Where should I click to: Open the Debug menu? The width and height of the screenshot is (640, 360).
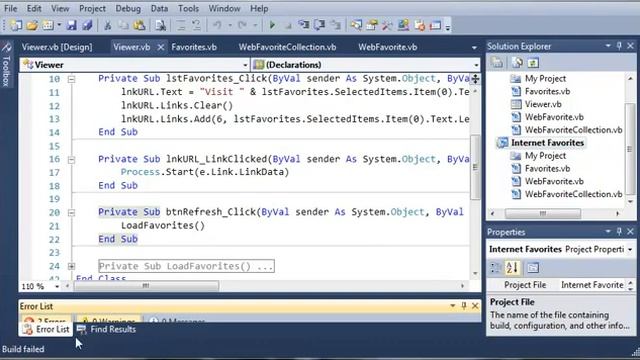128,8
